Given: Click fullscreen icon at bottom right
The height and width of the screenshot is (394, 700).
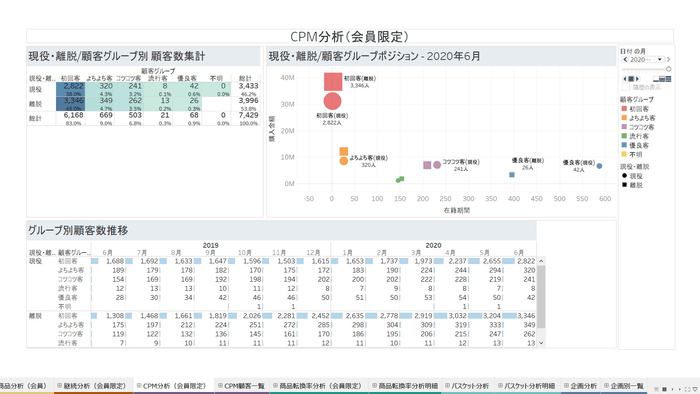Looking at the screenshot, I should [x=688, y=389].
